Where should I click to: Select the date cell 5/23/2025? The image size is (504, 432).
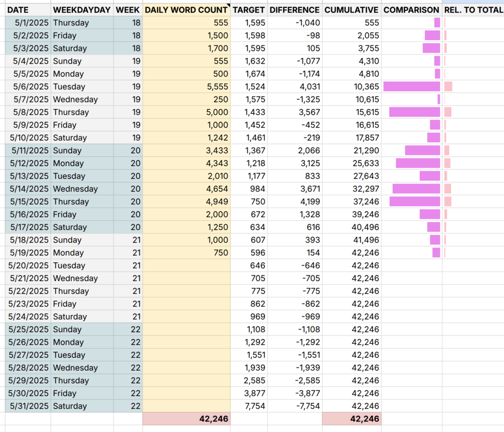pos(28,304)
